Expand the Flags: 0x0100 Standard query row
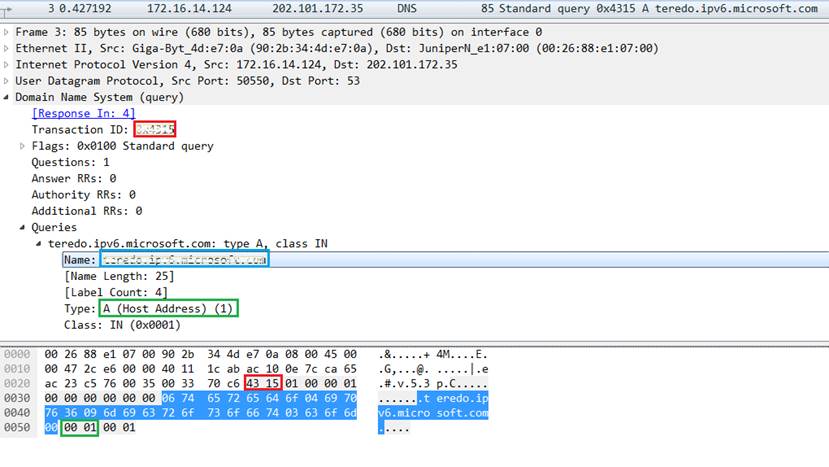Image resolution: width=829 pixels, height=467 pixels. tap(23, 146)
